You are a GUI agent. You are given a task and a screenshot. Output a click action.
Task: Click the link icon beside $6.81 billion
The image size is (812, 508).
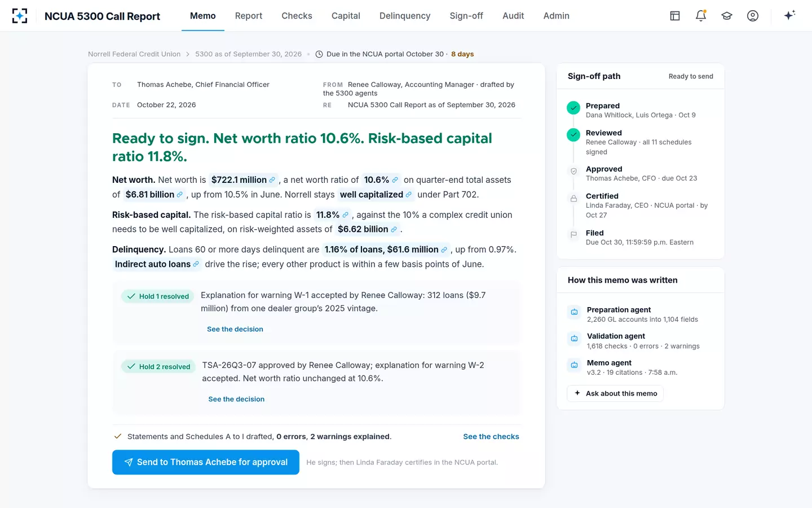(179, 195)
